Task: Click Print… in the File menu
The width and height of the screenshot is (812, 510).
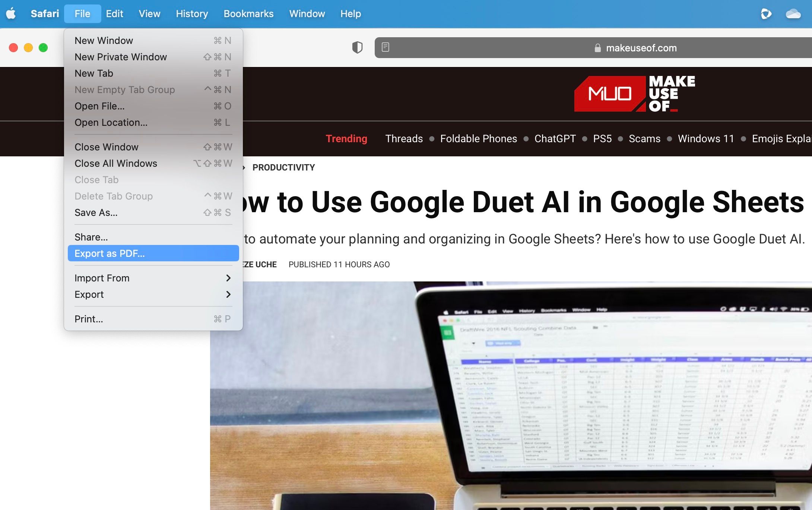Action: 89,319
